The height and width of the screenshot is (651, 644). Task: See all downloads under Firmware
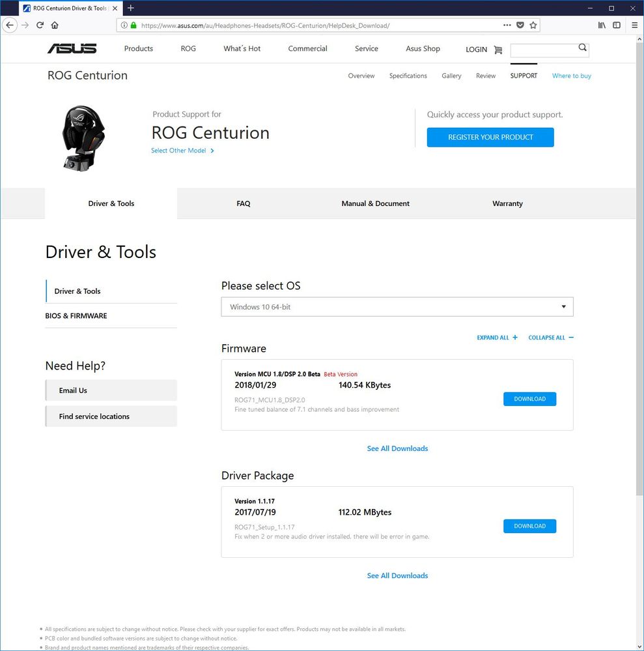[397, 448]
